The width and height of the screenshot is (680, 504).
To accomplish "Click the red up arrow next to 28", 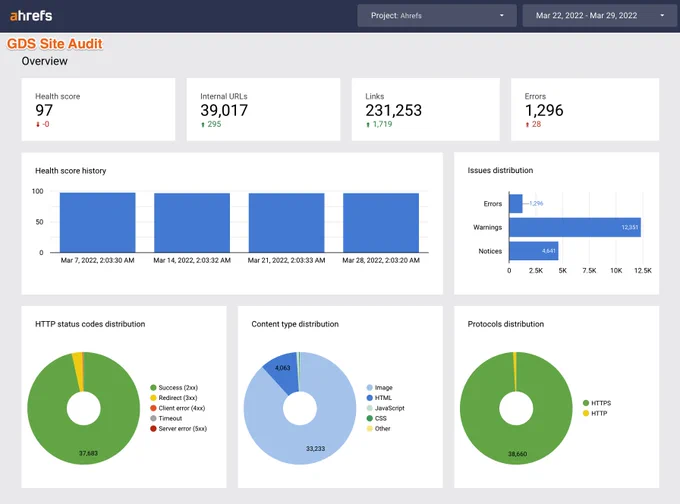I will [527, 124].
